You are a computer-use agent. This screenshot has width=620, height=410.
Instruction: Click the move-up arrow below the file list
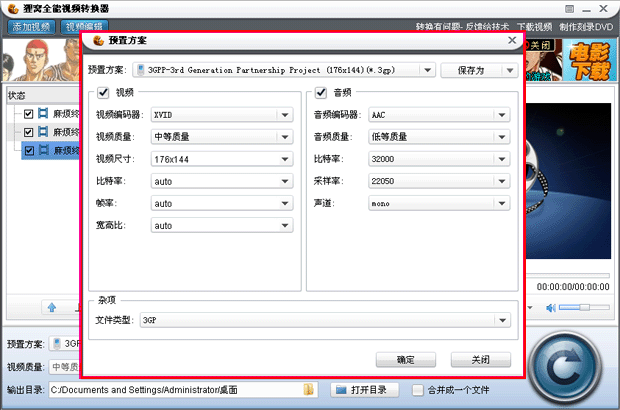click(x=50, y=306)
